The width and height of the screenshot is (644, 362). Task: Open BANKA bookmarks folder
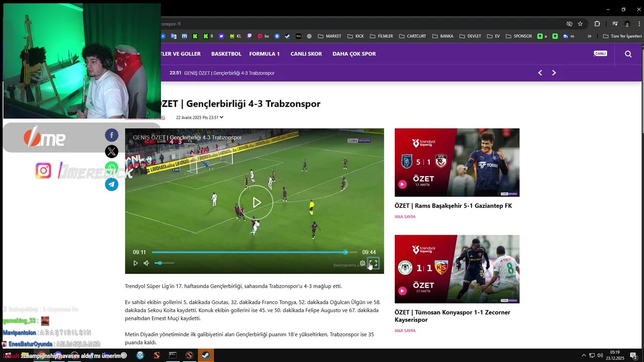point(443,36)
